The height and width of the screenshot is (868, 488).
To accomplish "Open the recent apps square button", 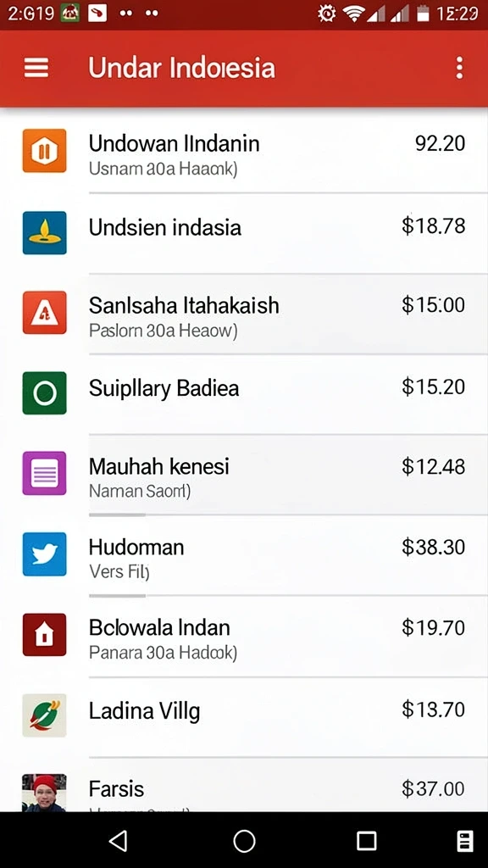I will (x=366, y=841).
